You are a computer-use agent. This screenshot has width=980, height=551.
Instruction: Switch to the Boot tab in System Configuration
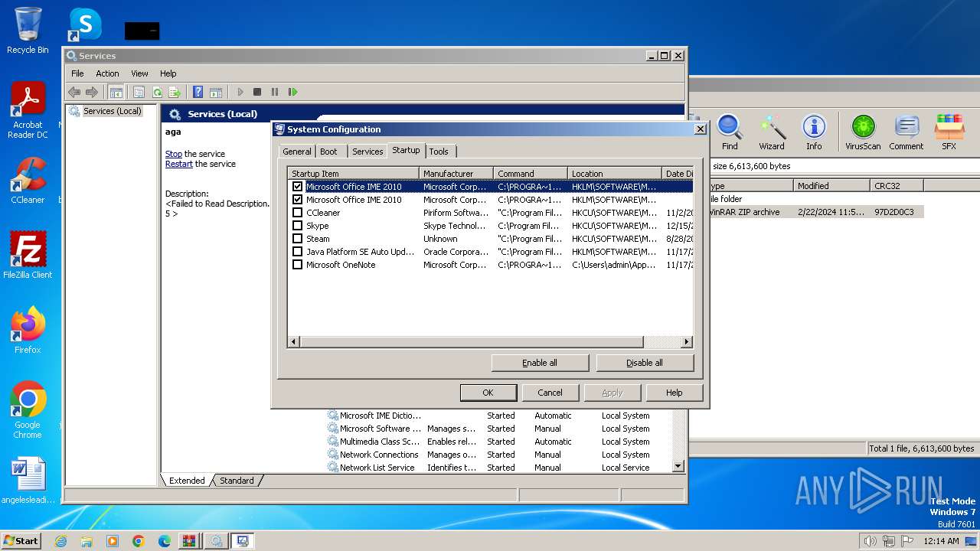[328, 152]
